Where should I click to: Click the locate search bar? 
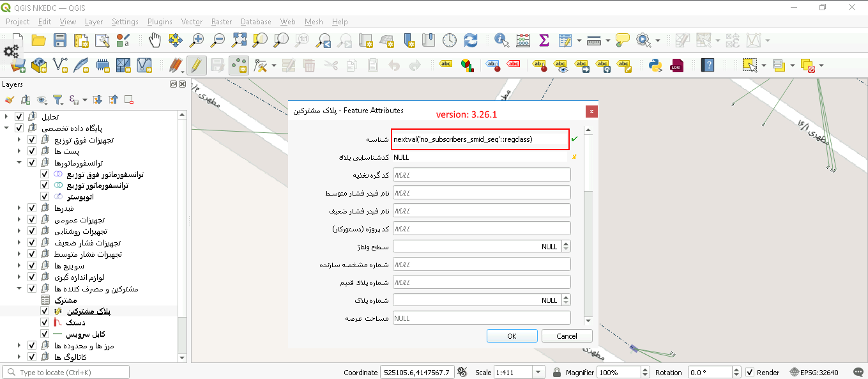click(64, 371)
